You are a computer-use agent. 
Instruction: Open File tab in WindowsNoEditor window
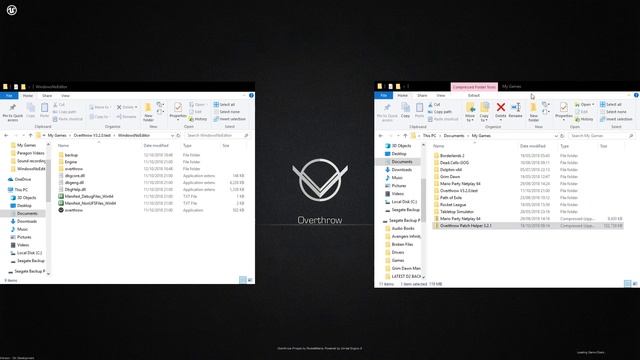tap(9, 96)
